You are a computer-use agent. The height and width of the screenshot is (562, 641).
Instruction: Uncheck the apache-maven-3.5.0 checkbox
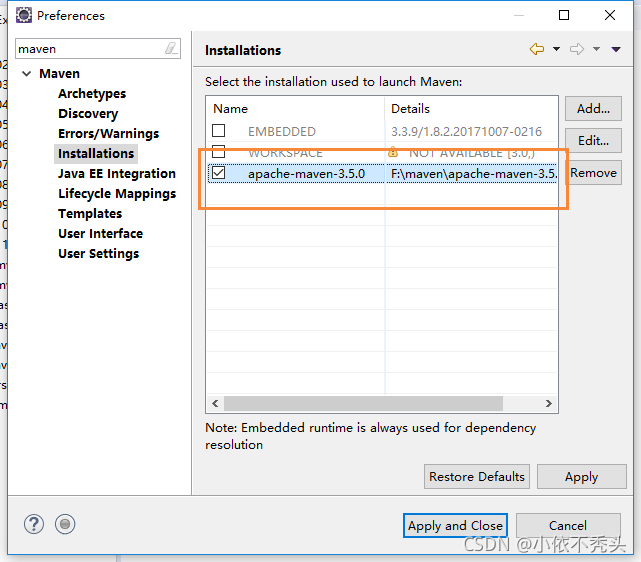219,173
